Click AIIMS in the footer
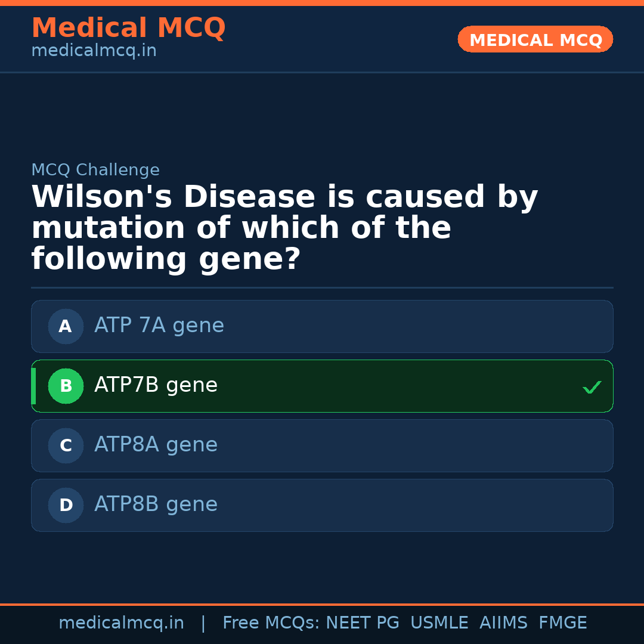Screen dimensions: 644x644 point(503,623)
